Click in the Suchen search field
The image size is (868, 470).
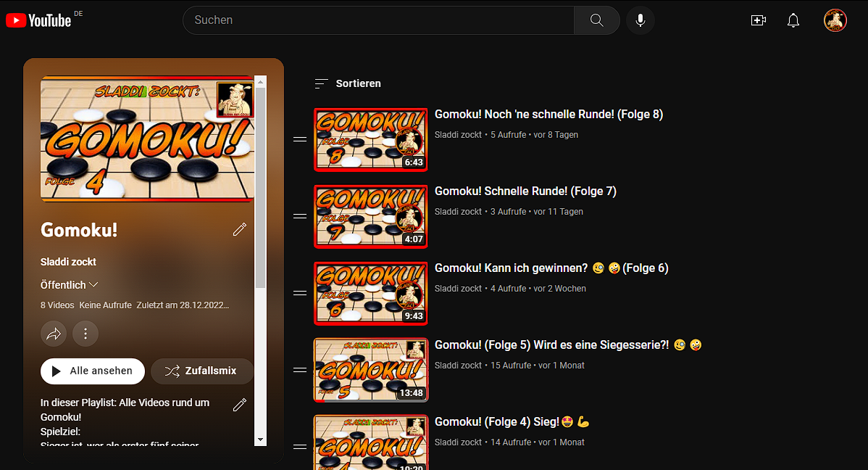click(377, 20)
